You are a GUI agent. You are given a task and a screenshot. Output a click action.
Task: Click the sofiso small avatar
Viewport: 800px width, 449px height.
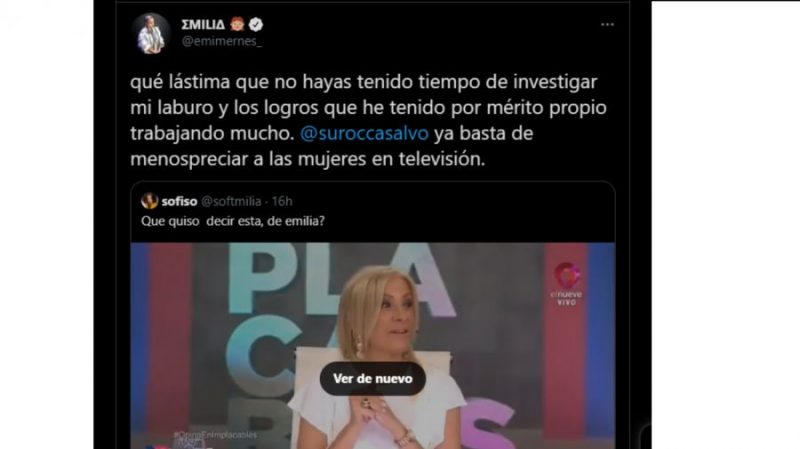pyautogui.click(x=149, y=201)
